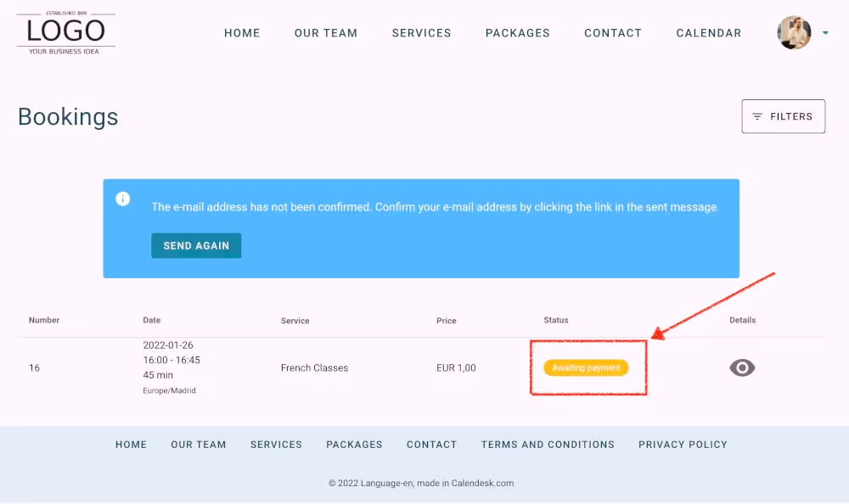Navigate to OUR TEAM in top navigation

point(326,33)
